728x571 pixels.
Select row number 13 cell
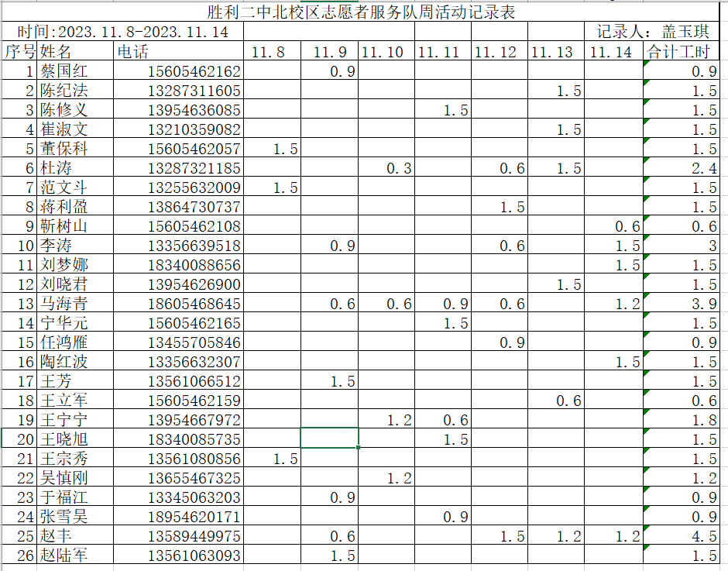[x=20, y=303]
